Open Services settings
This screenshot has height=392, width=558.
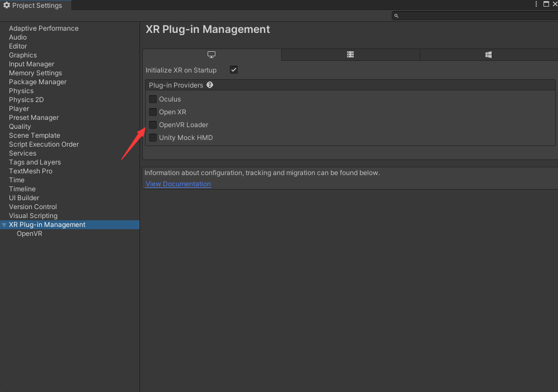pyautogui.click(x=22, y=153)
